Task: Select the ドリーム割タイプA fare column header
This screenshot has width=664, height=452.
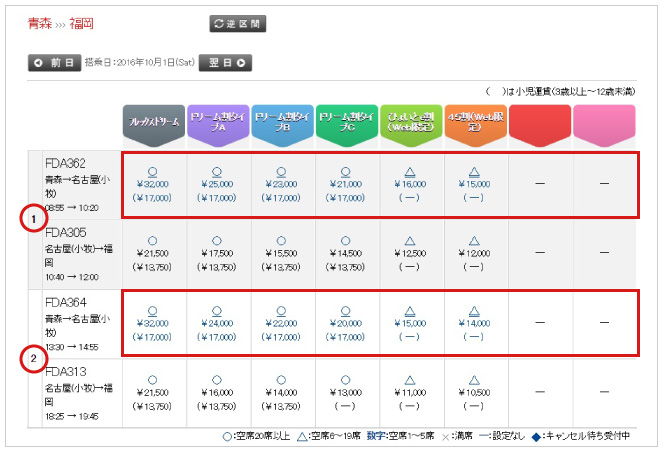Action: 218,126
